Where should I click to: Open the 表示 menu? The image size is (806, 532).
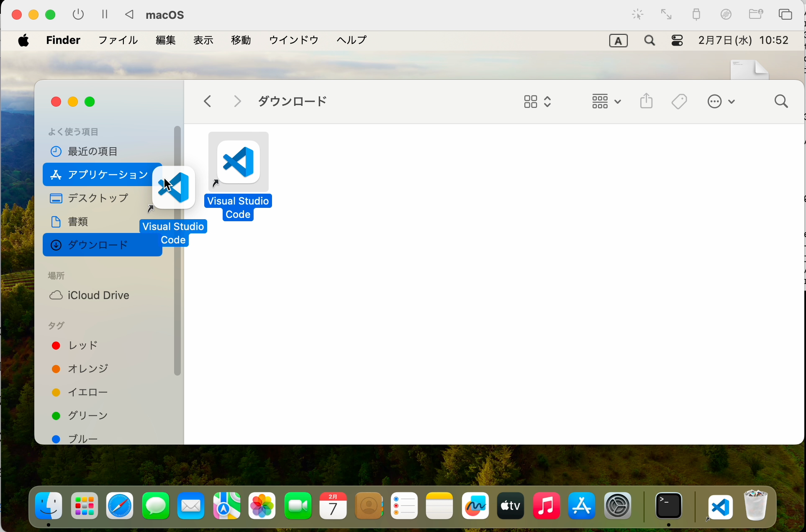tap(203, 40)
